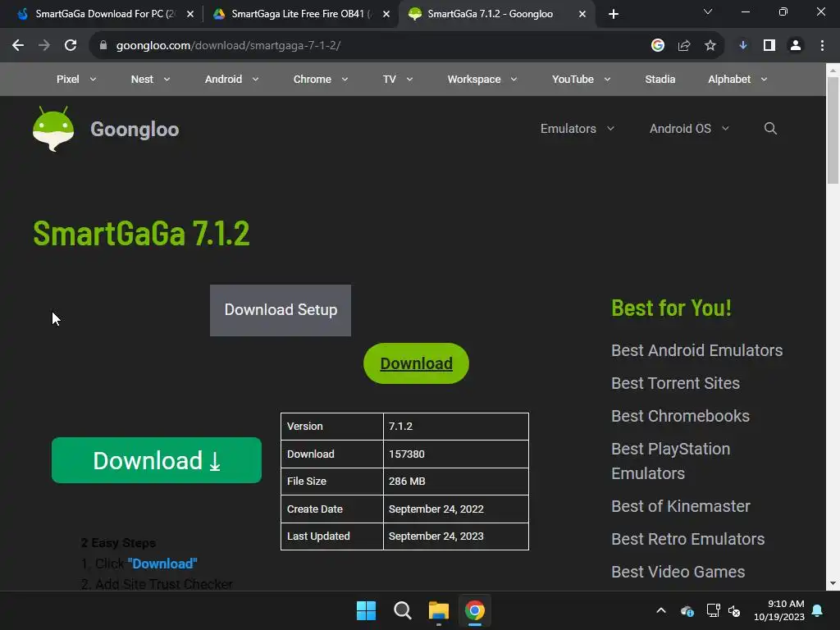Toggle Chrome side panel
This screenshot has height=630, width=840.
click(x=769, y=46)
